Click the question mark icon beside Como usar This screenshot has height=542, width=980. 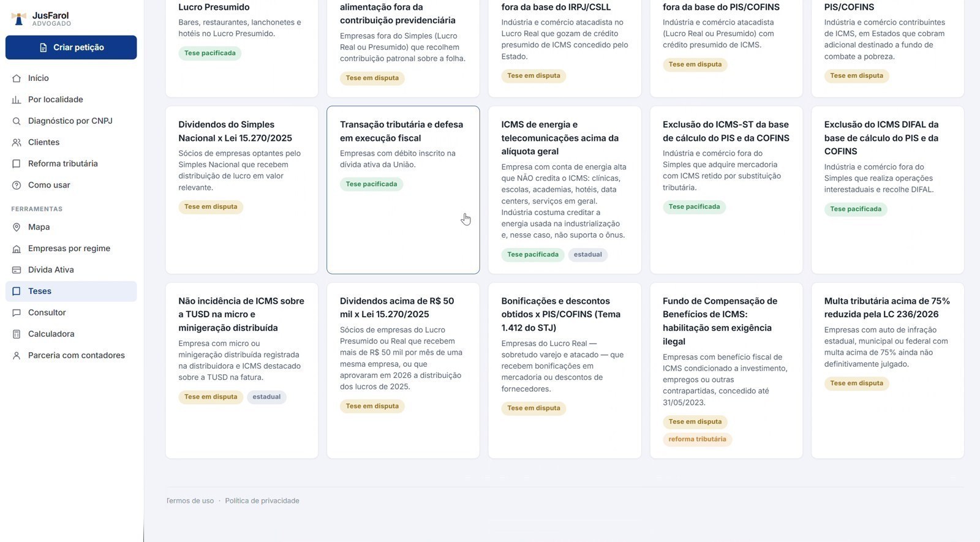(x=17, y=186)
